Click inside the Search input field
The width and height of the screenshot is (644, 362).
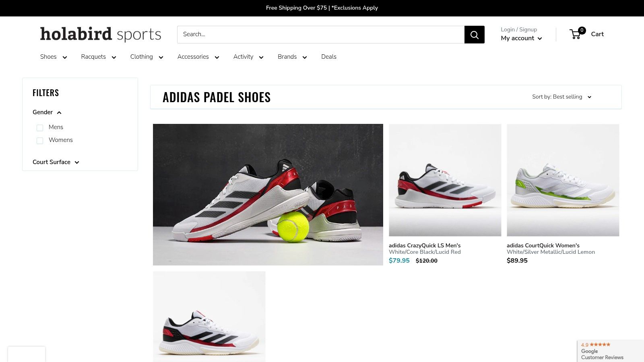(321, 35)
